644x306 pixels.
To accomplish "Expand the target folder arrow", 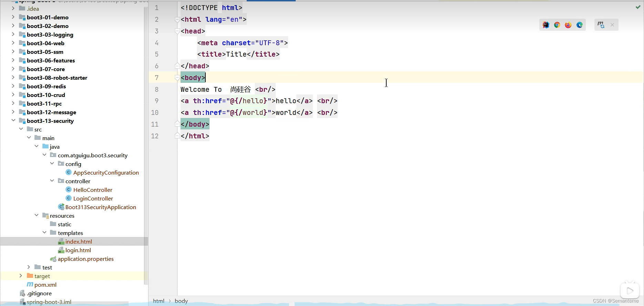I will pos(21,276).
